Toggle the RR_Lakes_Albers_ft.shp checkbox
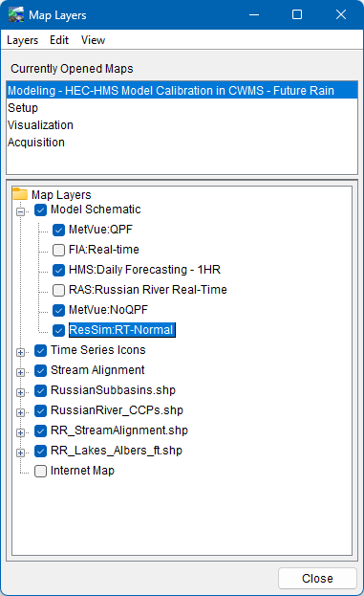 pos(41,451)
